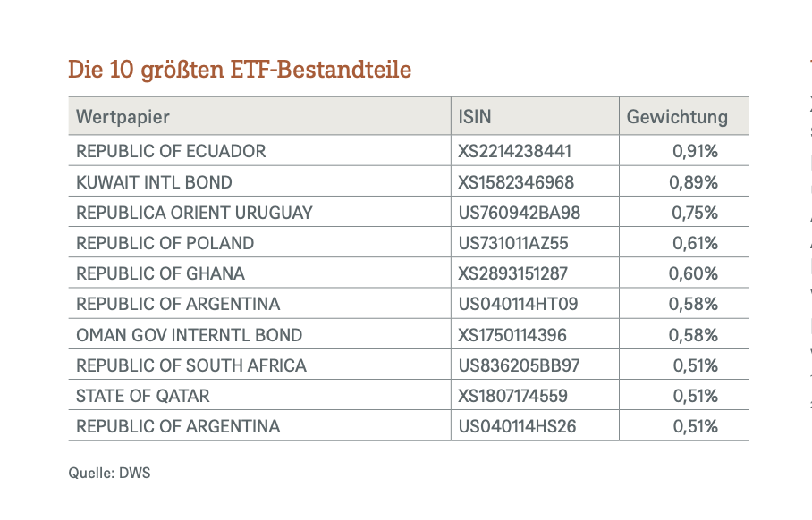Click the 0,60% weighting value
Screen dimensions: 812x520
[x=693, y=273]
